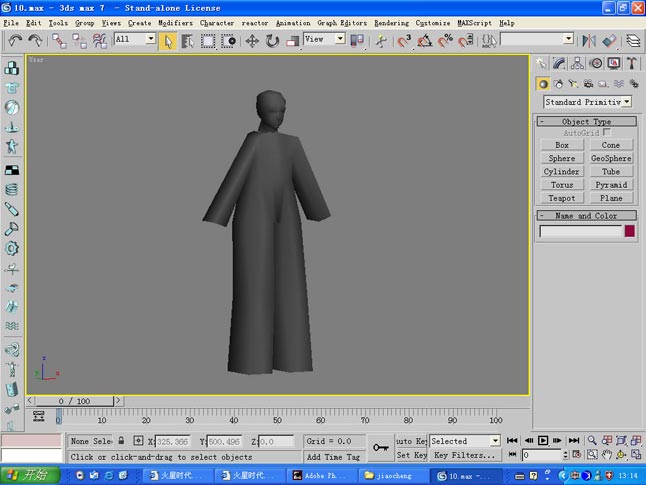The width and height of the screenshot is (646, 485).
Task: Click the Unlink Selection icon
Action: [79, 41]
